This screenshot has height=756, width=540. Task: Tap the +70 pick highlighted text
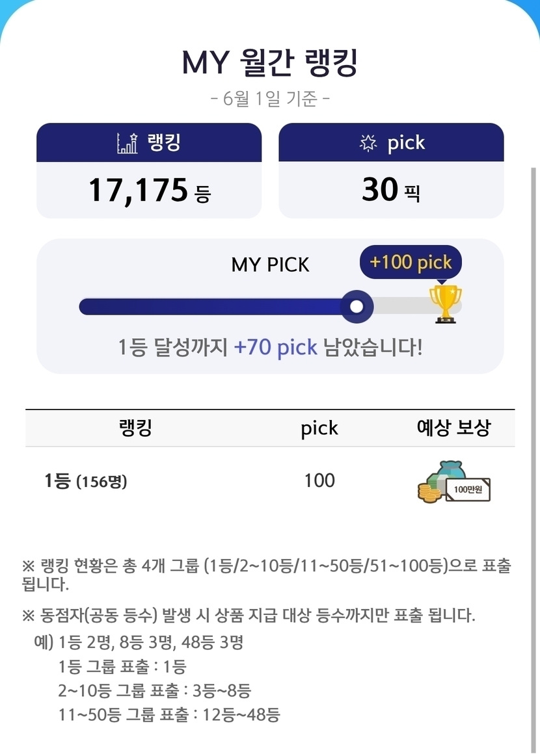276,347
